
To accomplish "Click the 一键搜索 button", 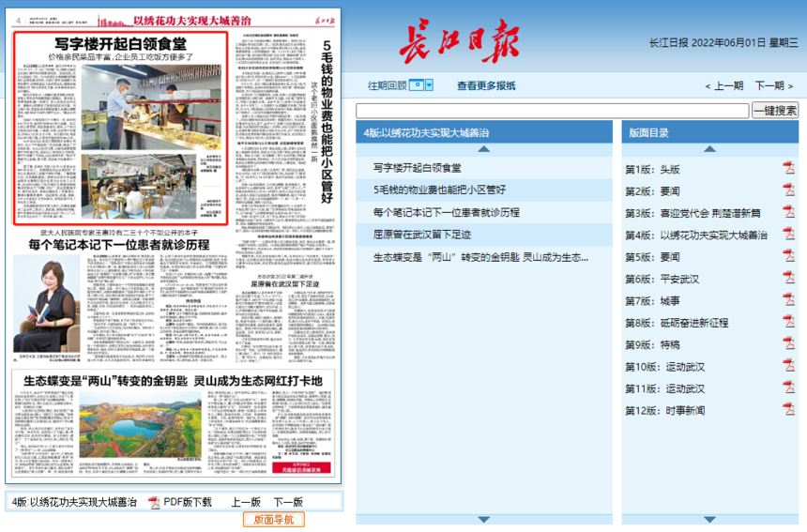I will (x=775, y=110).
